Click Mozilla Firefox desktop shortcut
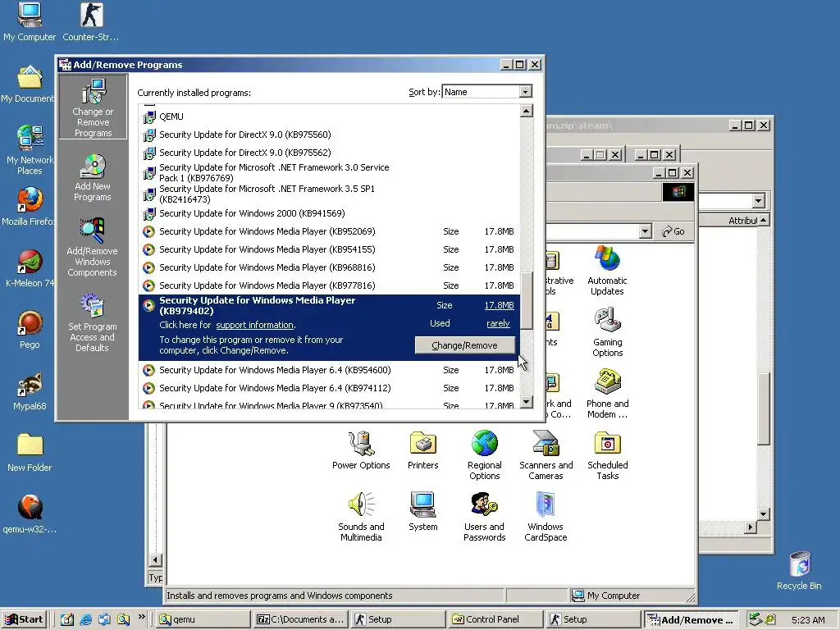The height and width of the screenshot is (630, 840). pos(29,207)
